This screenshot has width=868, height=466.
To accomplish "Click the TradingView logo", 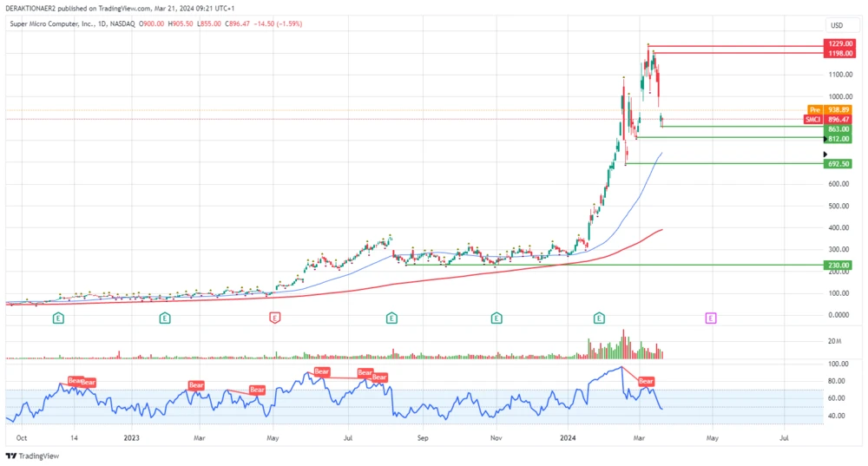I will point(32,456).
